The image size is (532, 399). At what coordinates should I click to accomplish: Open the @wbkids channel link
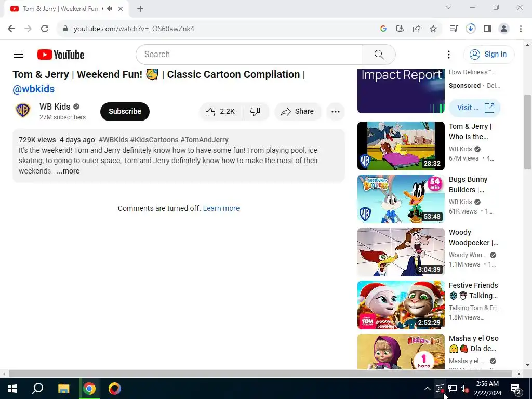[34, 89]
